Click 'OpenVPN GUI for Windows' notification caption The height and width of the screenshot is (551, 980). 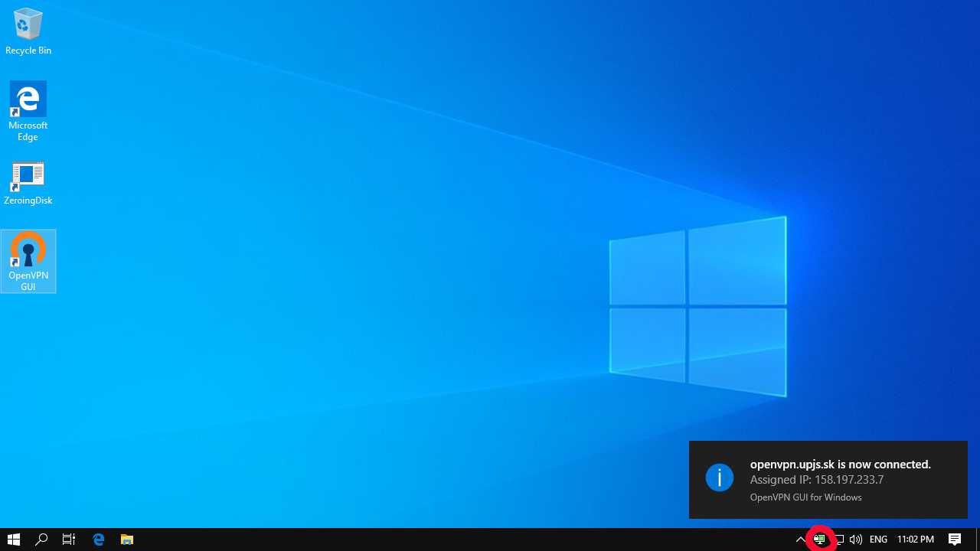click(806, 497)
